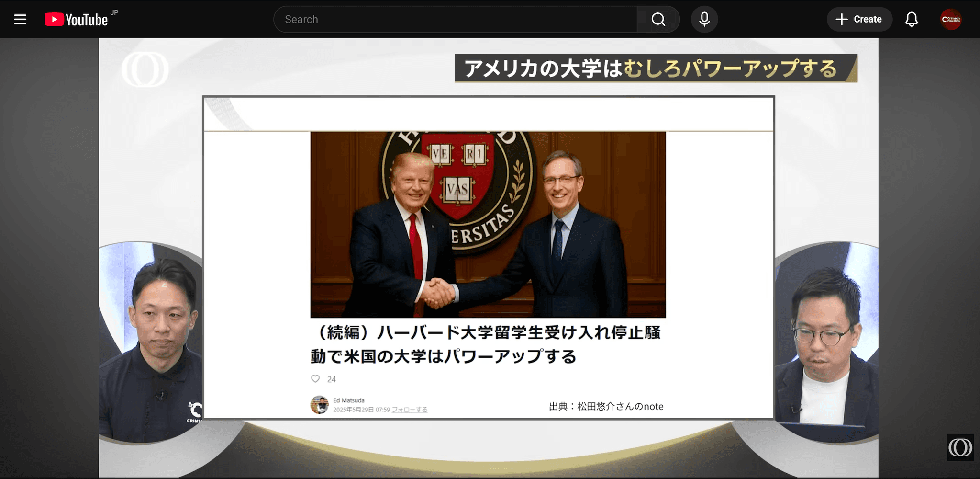Click the アメリカの大学 title banner
Screen dimensions: 980x479
pyautogui.click(x=655, y=68)
